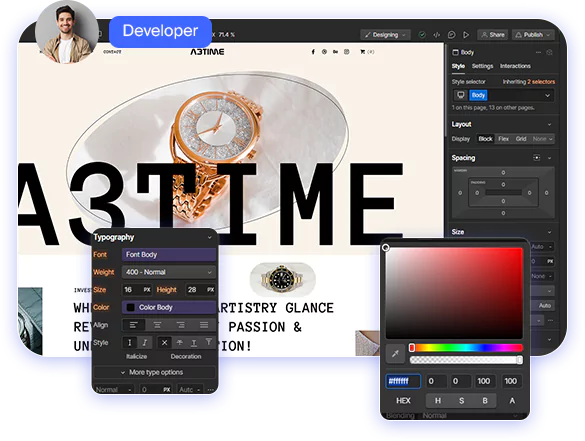
Task: Click the rainbow hue slider
Action: 466,348
